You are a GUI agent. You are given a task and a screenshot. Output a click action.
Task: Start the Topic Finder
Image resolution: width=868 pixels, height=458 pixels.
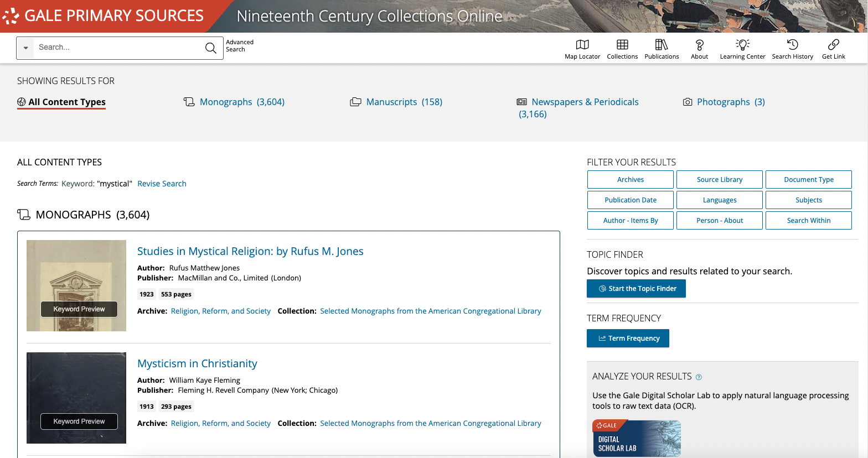click(x=636, y=289)
